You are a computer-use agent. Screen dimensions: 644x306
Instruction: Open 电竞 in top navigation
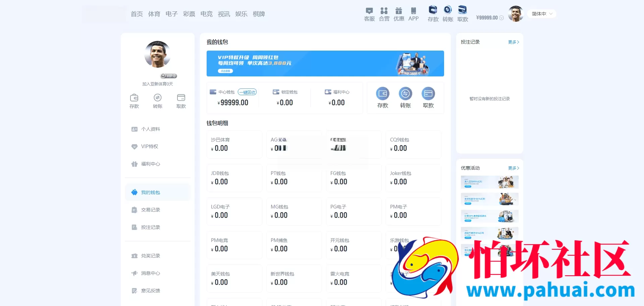tap(207, 14)
